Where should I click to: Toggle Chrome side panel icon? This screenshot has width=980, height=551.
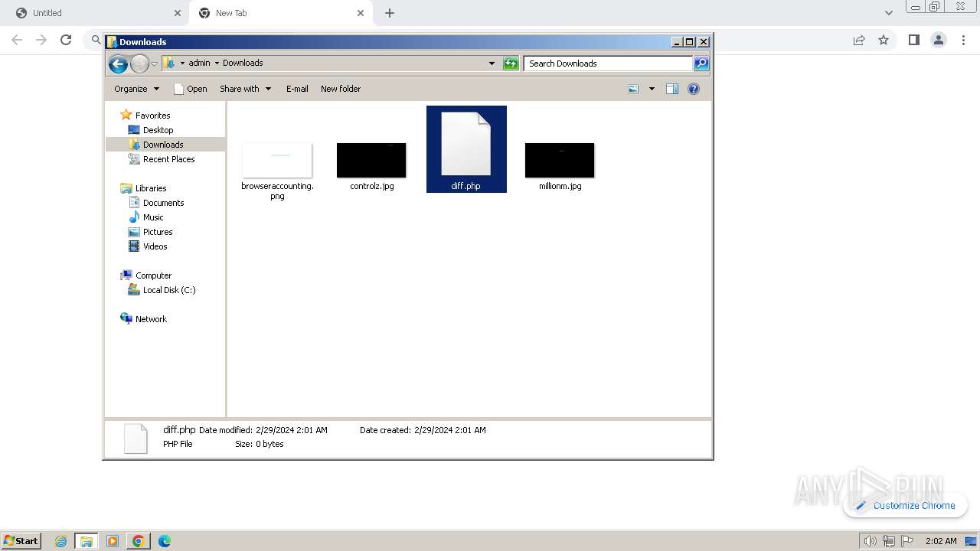point(913,40)
